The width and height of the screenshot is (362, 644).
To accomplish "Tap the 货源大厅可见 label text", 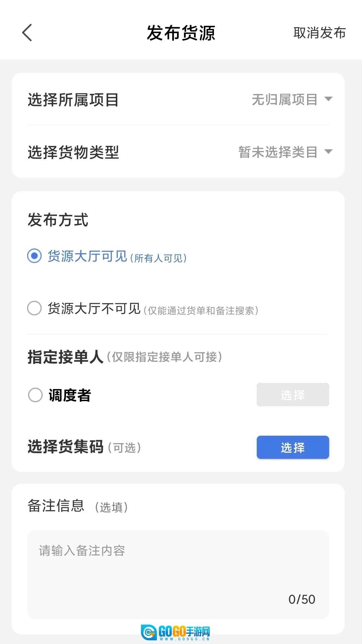I will click(x=87, y=256).
